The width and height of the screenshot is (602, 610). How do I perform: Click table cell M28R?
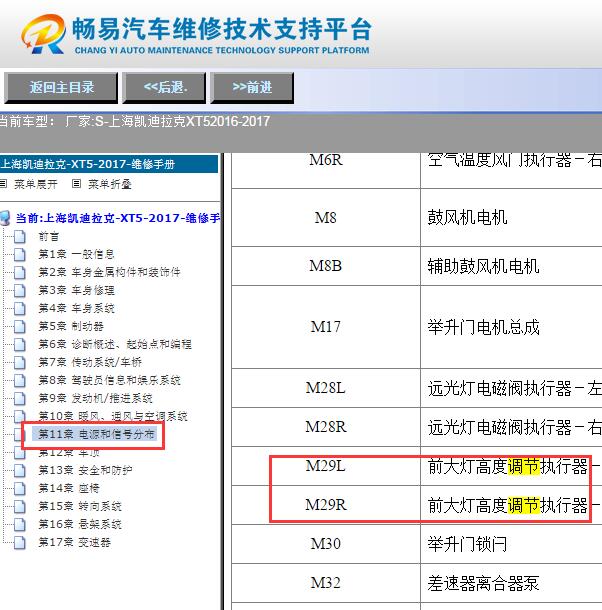click(x=326, y=427)
